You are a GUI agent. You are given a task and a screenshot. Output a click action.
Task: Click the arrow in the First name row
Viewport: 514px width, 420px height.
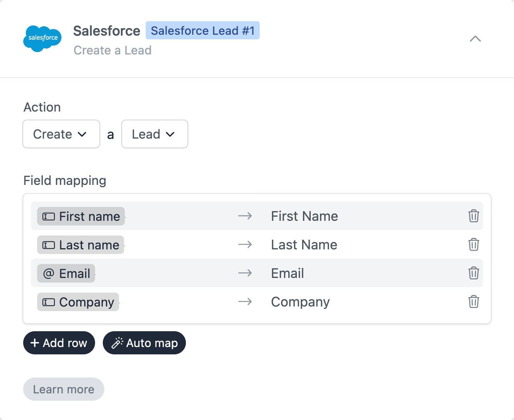pos(245,216)
